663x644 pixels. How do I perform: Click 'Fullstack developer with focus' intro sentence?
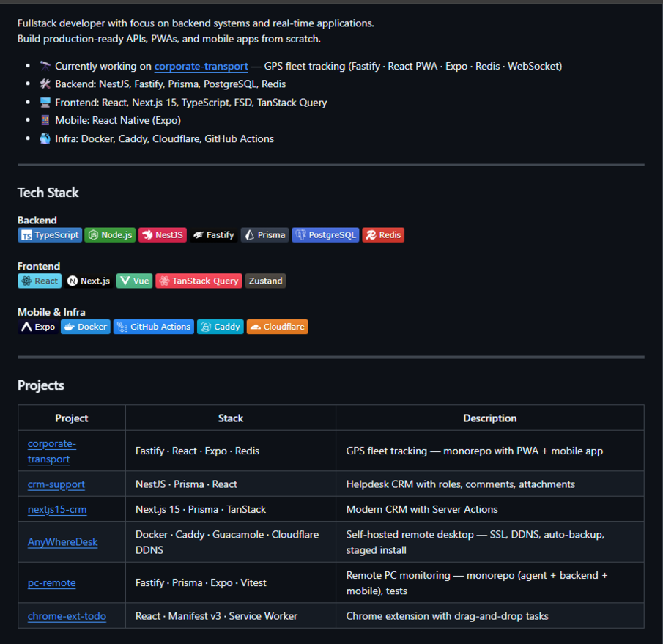[196, 23]
